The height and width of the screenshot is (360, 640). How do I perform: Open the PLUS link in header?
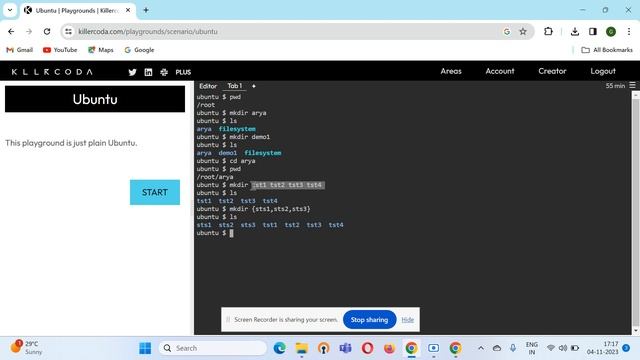click(x=183, y=72)
